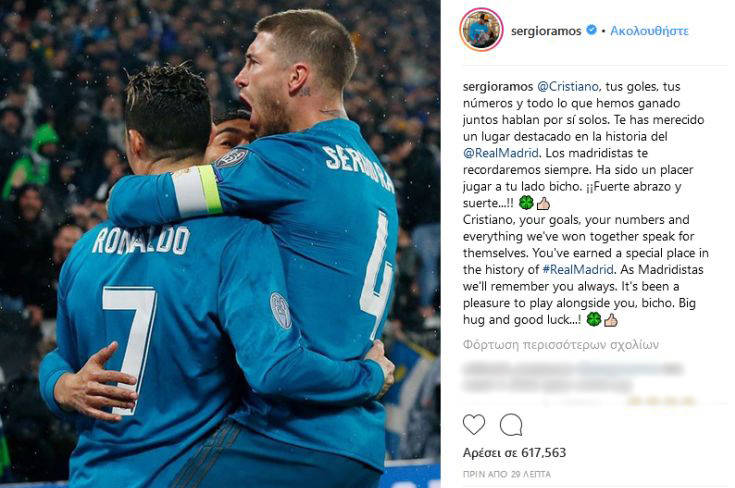Click the photo of the players hugging
Image resolution: width=735 pixels, height=488 pixels.
pos(220,244)
